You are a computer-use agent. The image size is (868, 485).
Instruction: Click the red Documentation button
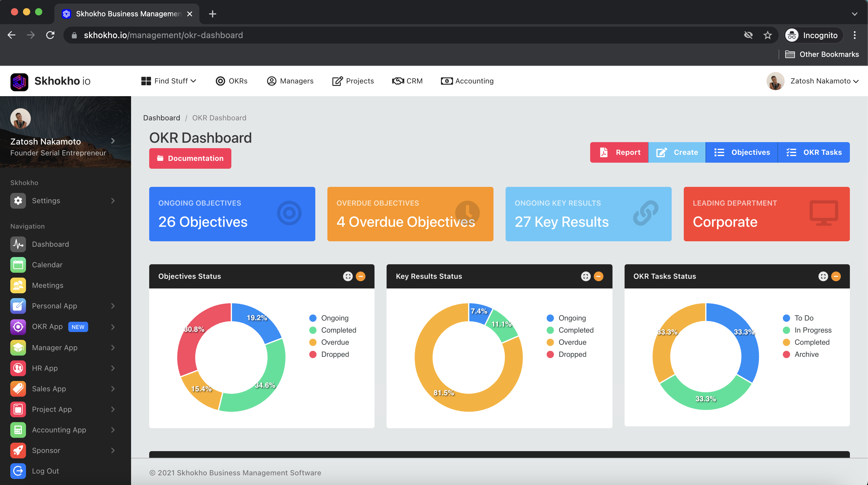click(x=190, y=158)
